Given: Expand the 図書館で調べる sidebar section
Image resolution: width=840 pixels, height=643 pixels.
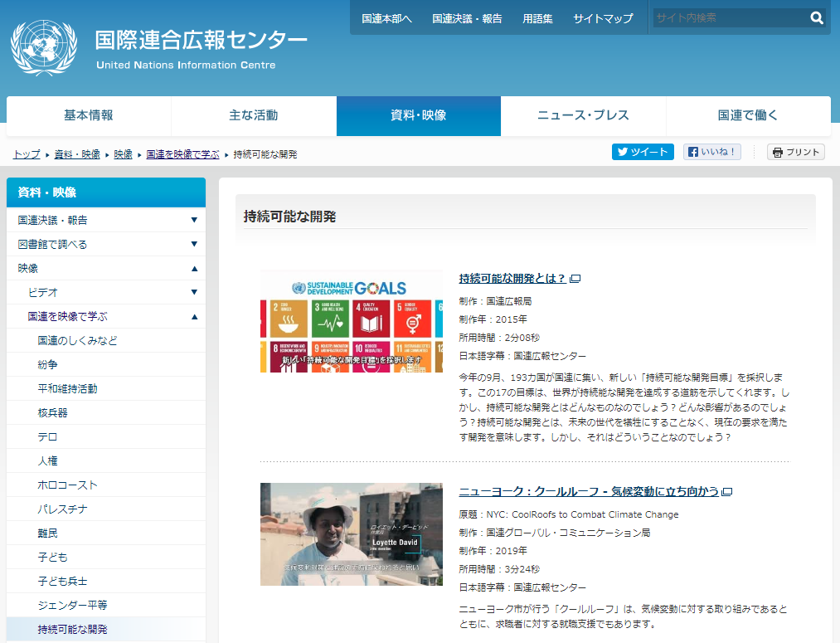Looking at the screenshot, I should pyautogui.click(x=194, y=244).
